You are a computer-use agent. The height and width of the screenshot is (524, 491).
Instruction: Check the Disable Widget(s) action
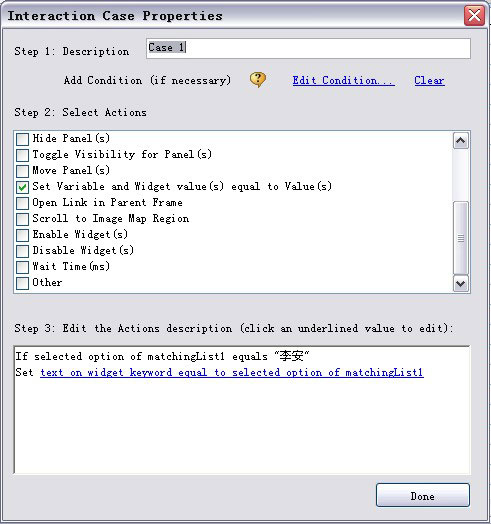click(22, 251)
